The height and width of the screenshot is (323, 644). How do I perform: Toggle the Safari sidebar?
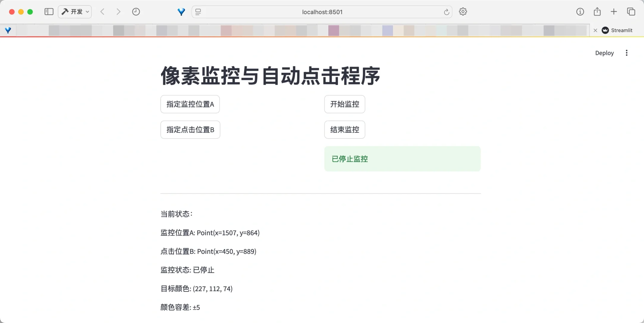click(48, 12)
